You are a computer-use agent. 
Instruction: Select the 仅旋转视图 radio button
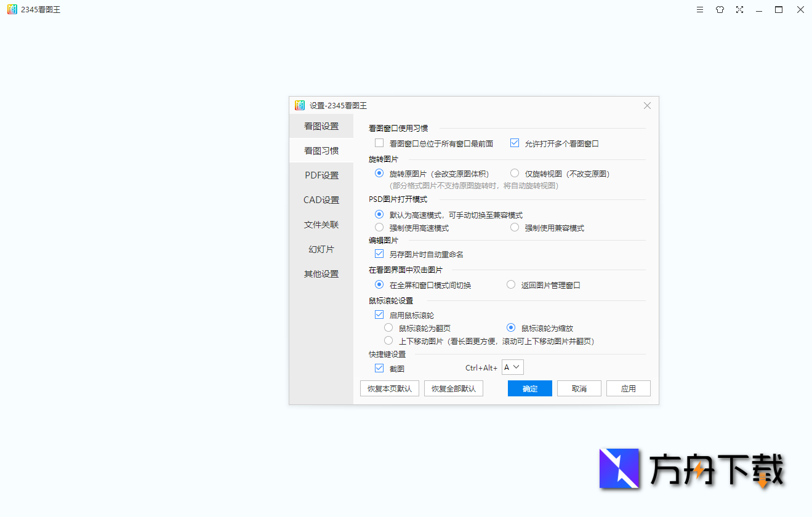click(514, 174)
